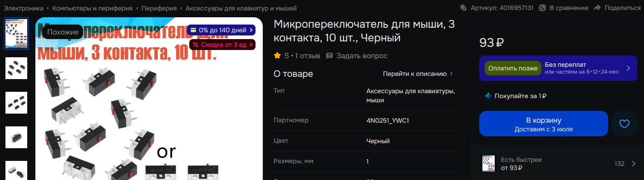This screenshot has height=180, width=644.
Task: Open the Есть быстрее offer thumbnail
Action: (x=489, y=164)
